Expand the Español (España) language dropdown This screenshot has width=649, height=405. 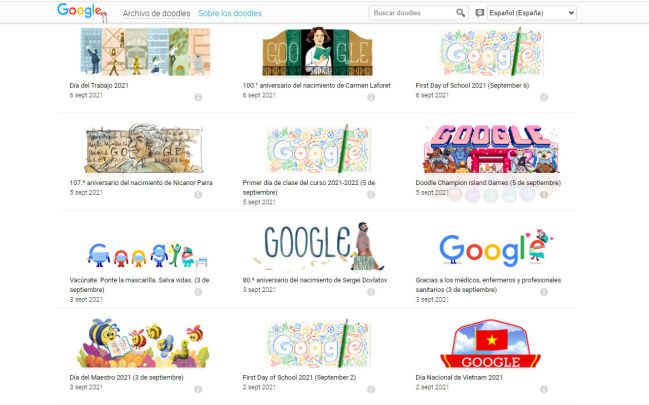point(532,13)
